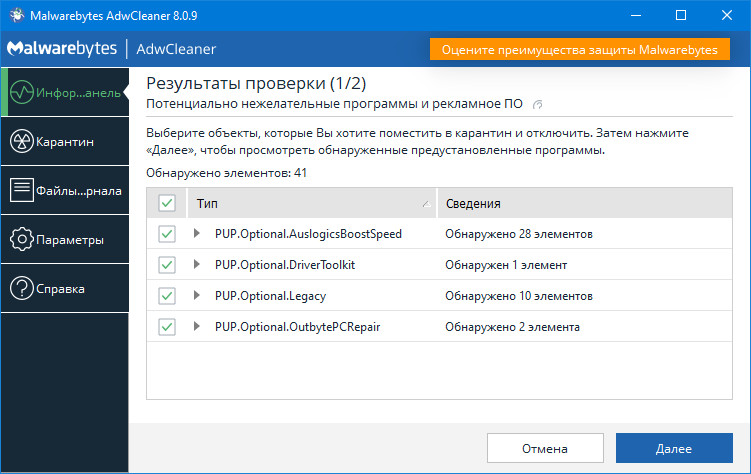Click 'Обнаружено 10 элементов' cell
This screenshot has width=751, height=474.
pyautogui.click(x=519, y=296)
